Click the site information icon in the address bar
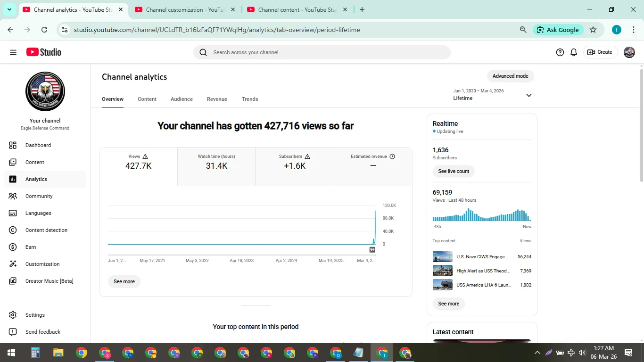 click(65, 30)
